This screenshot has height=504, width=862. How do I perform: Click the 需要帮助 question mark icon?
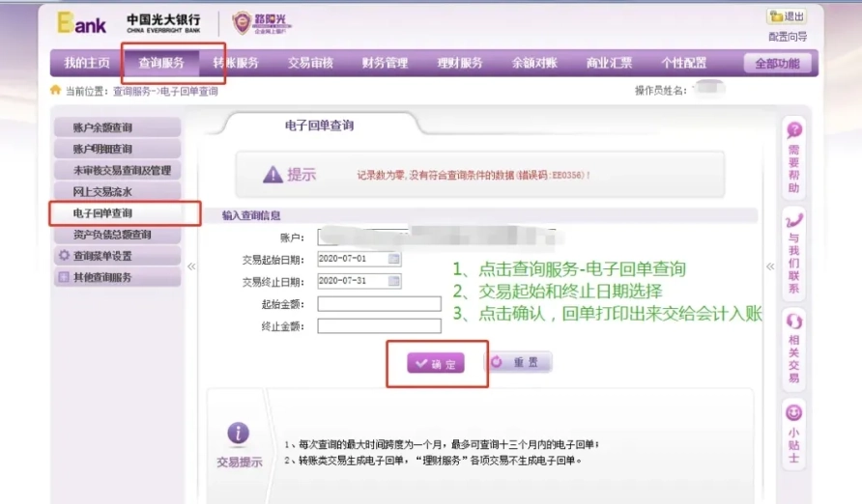[793, 130]
